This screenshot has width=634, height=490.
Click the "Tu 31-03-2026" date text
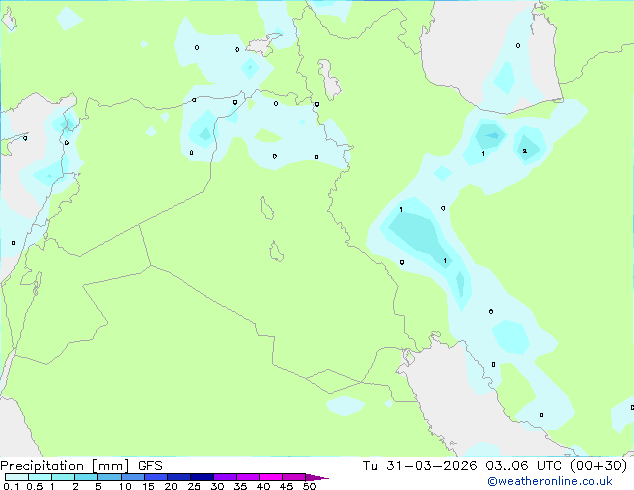pos(420,466)
